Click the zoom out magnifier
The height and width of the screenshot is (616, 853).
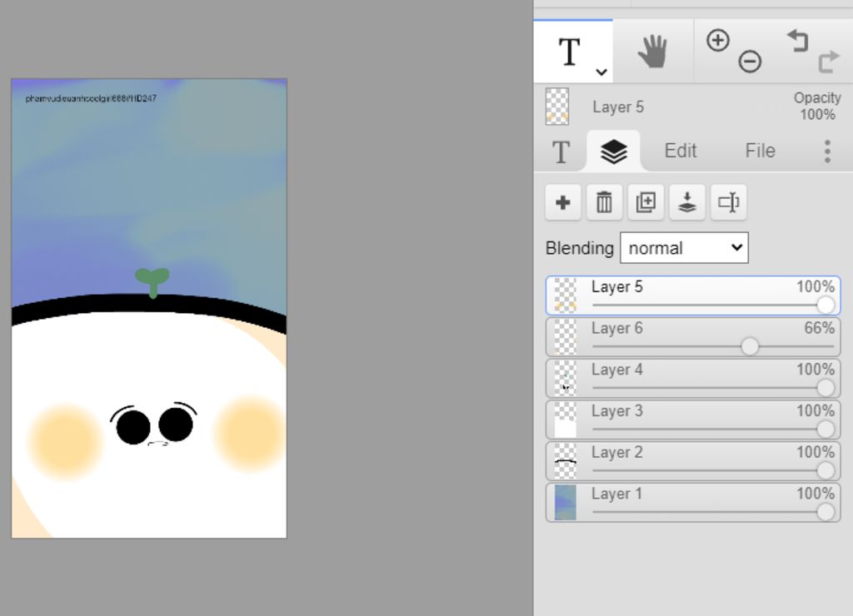[750, 61]
